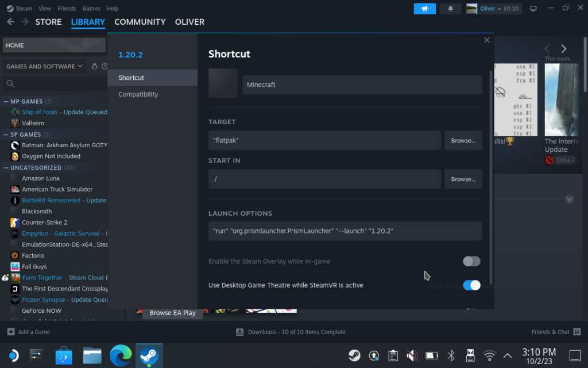Click the HOME library button
This screenshot has width=588, height=368.
pos(54,45)
